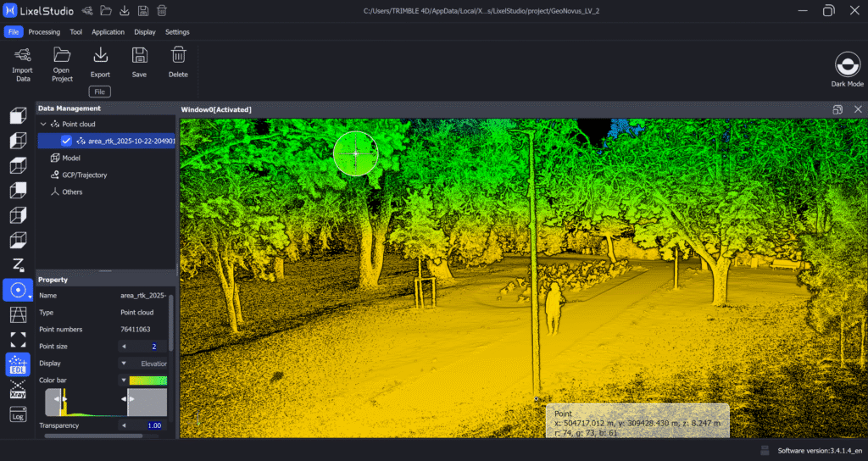The height and width of the screenshot is (461, 868).
Task: Open the Processing menu
Action: click(44, 32)
